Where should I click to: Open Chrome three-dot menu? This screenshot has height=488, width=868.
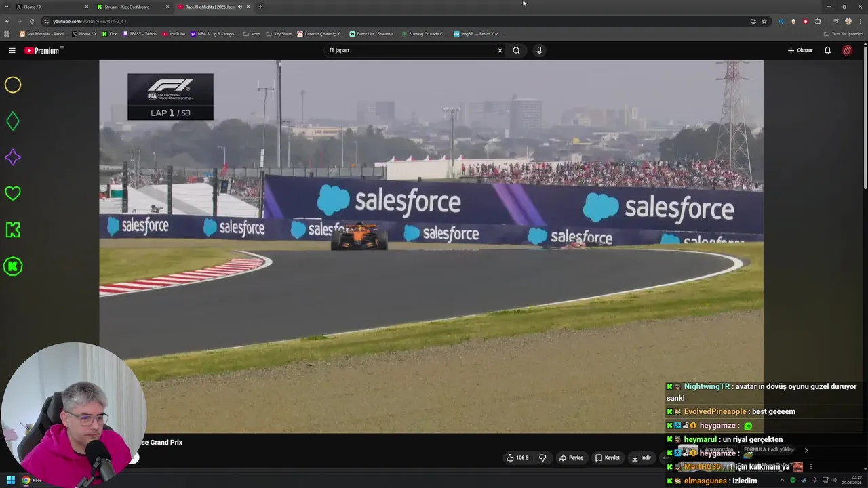[x=860, y=21]
